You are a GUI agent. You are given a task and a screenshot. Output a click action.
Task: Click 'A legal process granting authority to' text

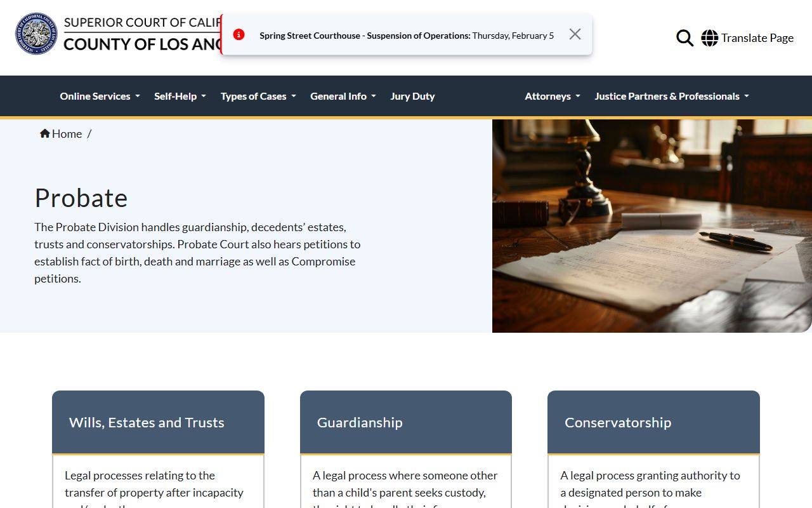(650, 476)
